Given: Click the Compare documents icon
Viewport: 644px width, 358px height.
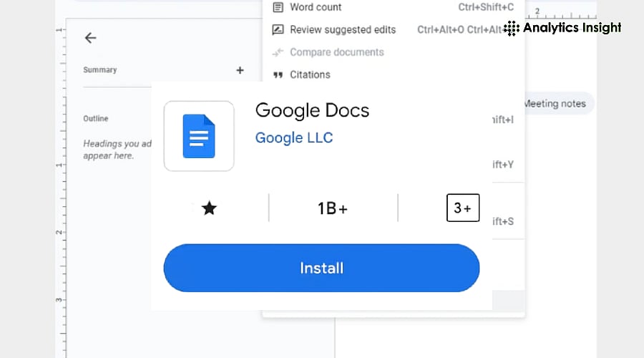Looking at the screenshot, I should (278, 52).
